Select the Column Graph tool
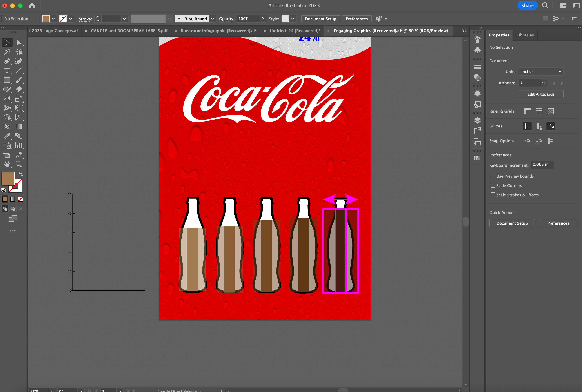The width and height of the screenshot is (582, 392). pyautogui.click(x=19, y=145)
